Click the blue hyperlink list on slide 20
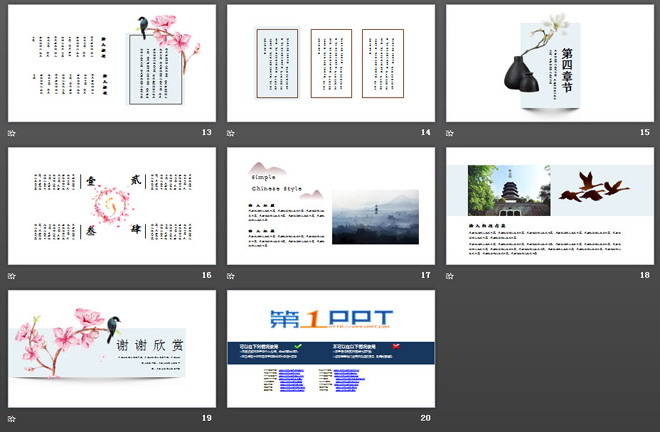The image size is (660, 432). click(289, 378)
